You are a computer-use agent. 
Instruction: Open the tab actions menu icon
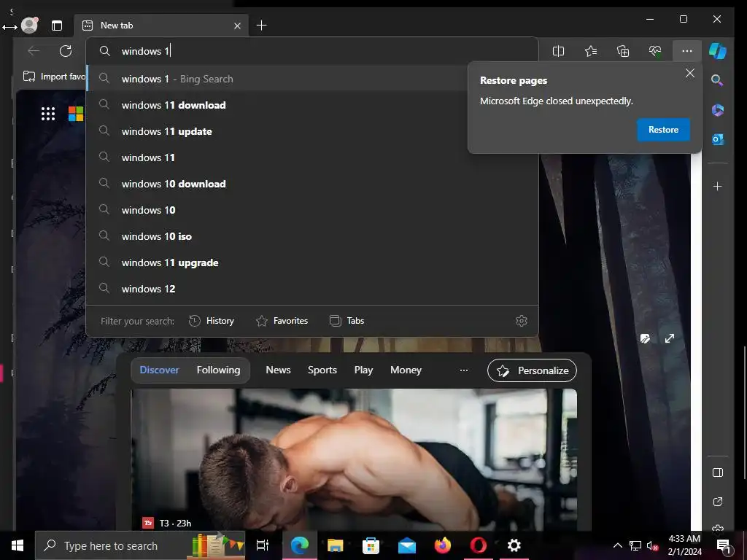pos(57,26)
